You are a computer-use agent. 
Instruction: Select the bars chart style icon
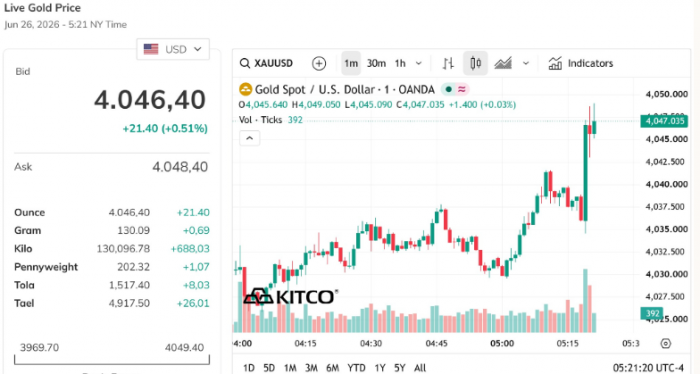pos(448,63)
